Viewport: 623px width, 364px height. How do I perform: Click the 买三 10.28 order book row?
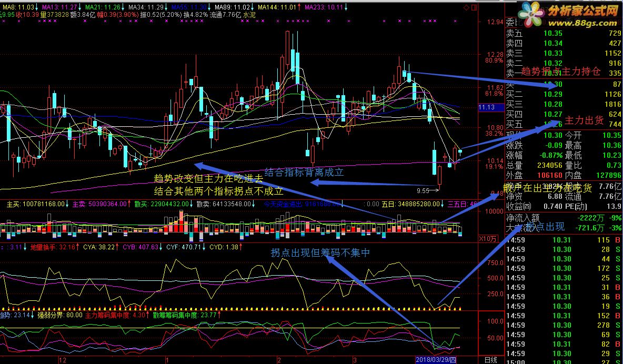[x=564, y=104]
